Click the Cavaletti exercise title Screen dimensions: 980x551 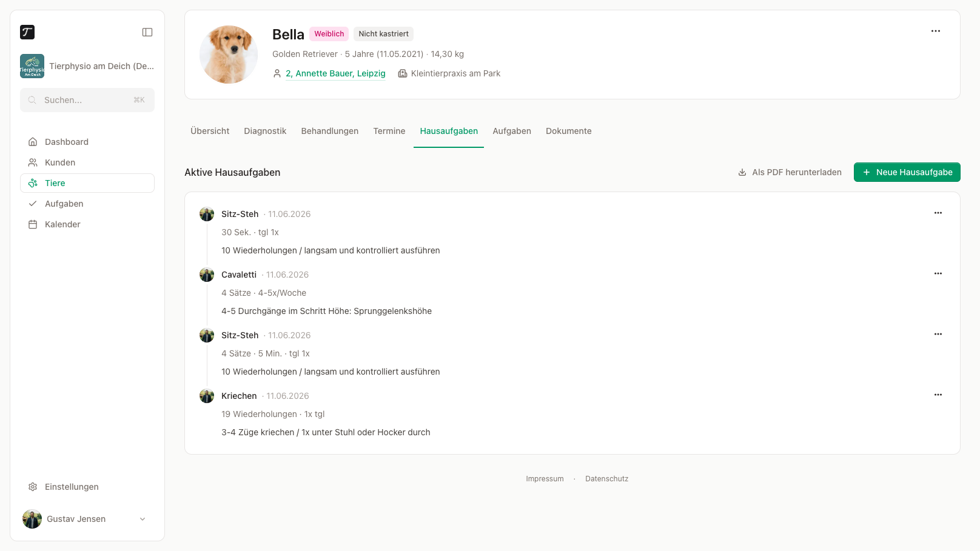click(239, 275)
